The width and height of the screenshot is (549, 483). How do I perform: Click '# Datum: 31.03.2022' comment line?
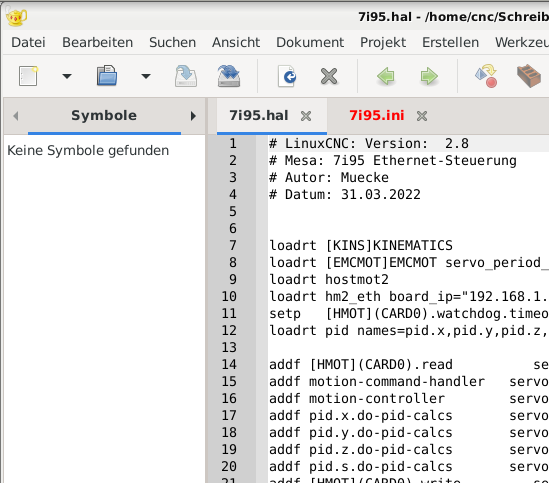coord(345,195)
